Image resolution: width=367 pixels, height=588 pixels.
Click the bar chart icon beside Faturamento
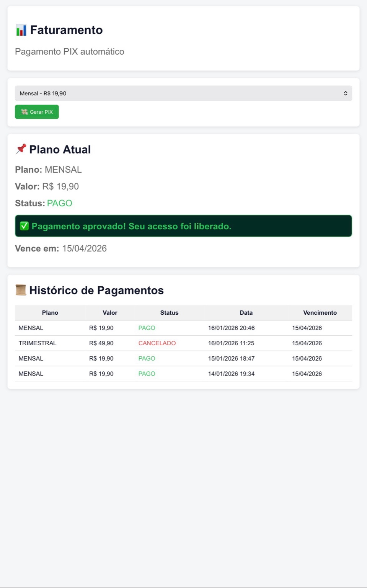click(21, 30)
